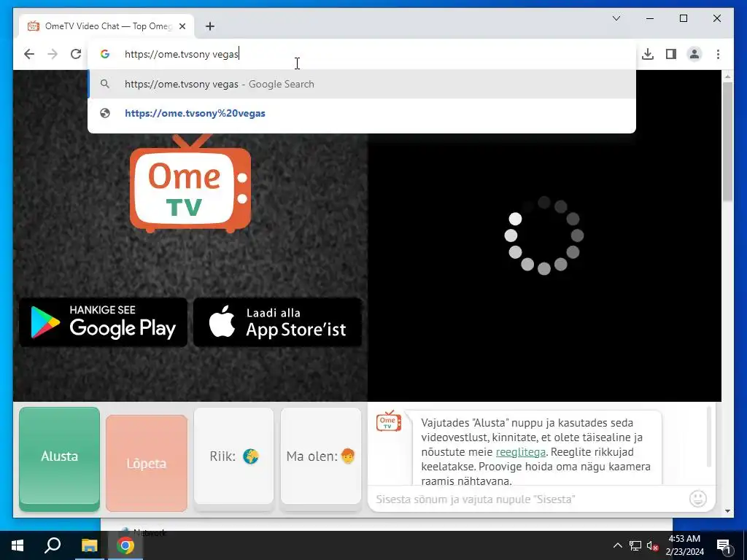Follow the reeglitega rules link

pos(520,452)
